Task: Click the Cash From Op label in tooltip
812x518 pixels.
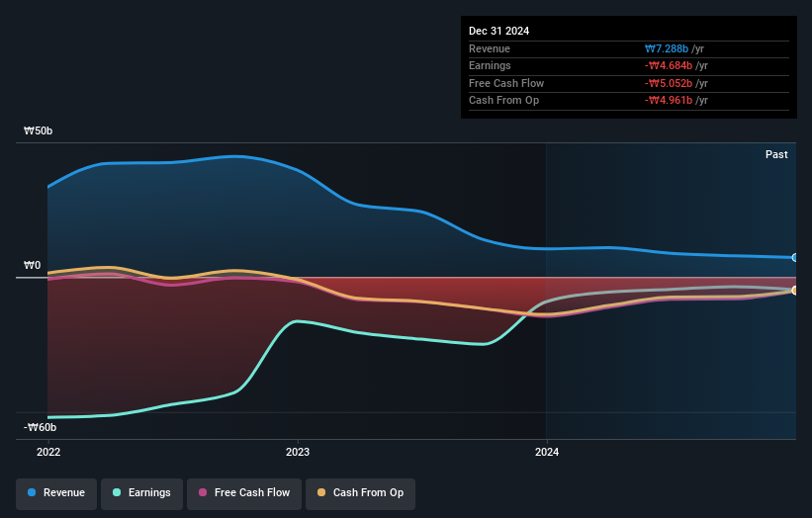Action: tap(503, 101)
